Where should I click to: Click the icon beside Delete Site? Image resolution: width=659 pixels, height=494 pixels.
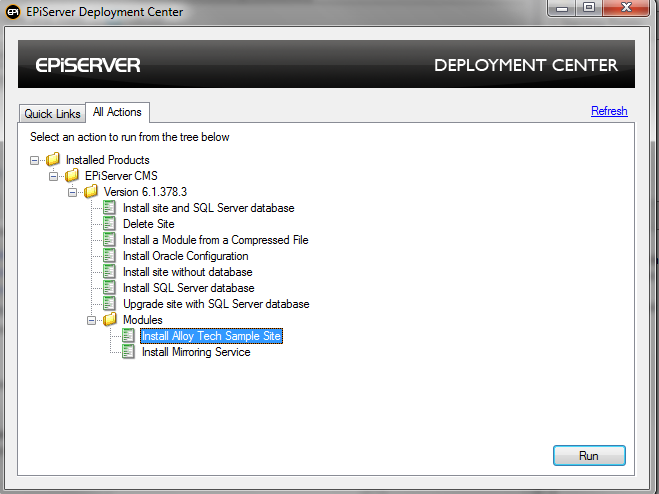coord(109,223)
